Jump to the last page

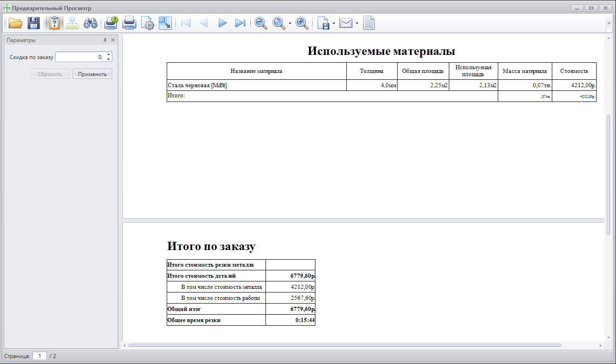tap(240, 23)
